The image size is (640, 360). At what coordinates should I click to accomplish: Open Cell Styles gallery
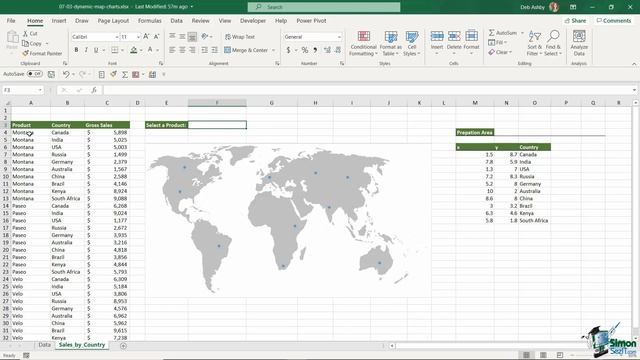[411, 43]
